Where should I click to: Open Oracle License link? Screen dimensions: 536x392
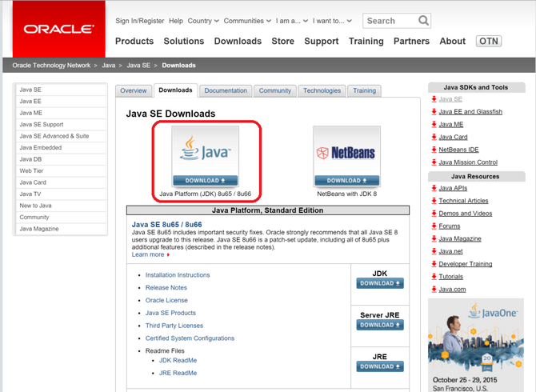click(166, 300)
